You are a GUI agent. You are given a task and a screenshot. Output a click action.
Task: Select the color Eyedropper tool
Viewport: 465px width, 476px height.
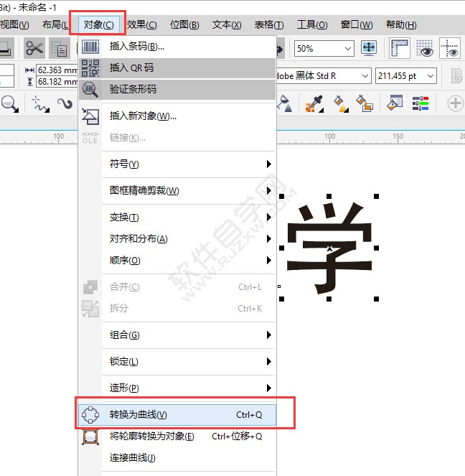[314, 103]
